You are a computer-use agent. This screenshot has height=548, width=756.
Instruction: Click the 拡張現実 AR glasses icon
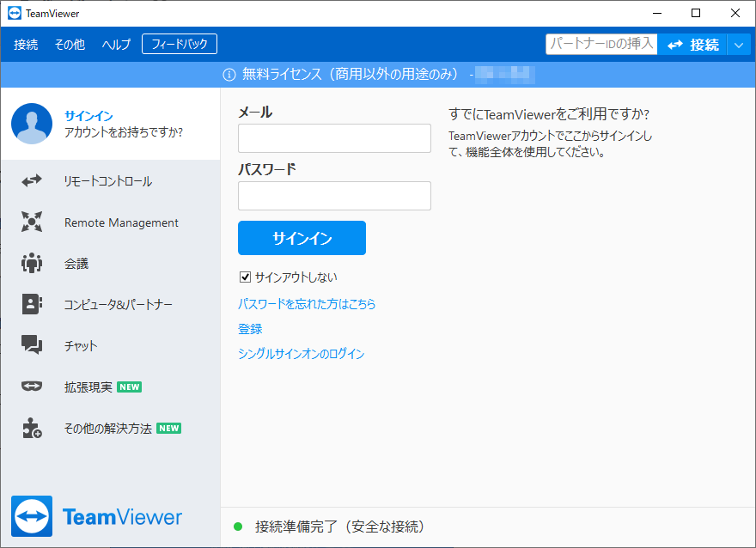point(32,386)
